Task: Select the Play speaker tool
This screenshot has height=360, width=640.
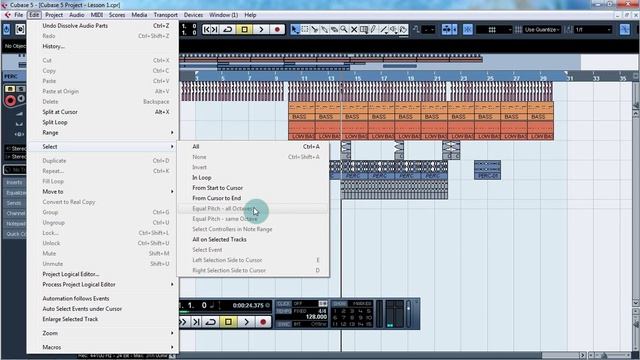Action: point(393,29)
